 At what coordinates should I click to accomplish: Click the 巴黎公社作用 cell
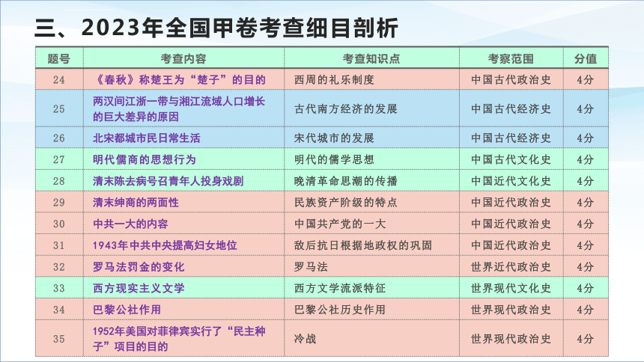183,309
